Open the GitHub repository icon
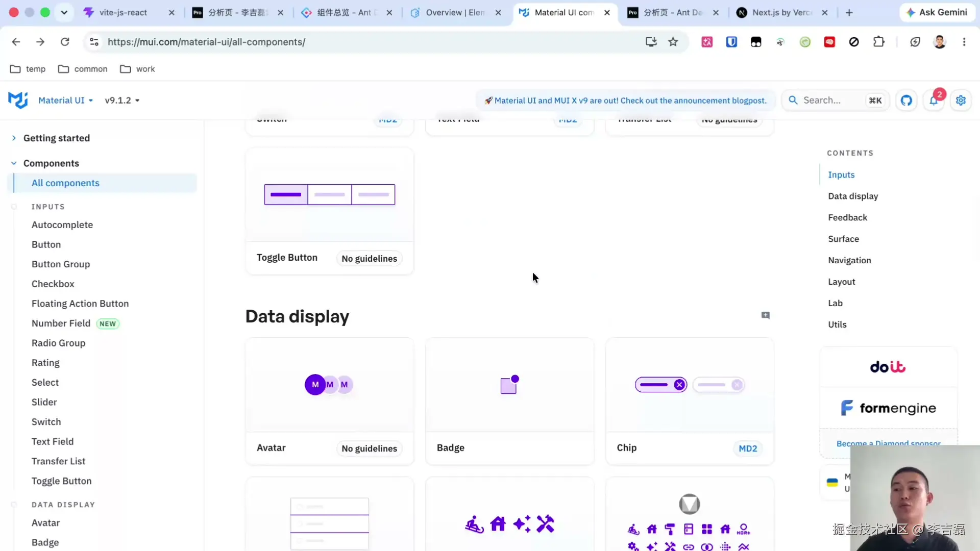 pyautogui.click(x=906, y=101)
